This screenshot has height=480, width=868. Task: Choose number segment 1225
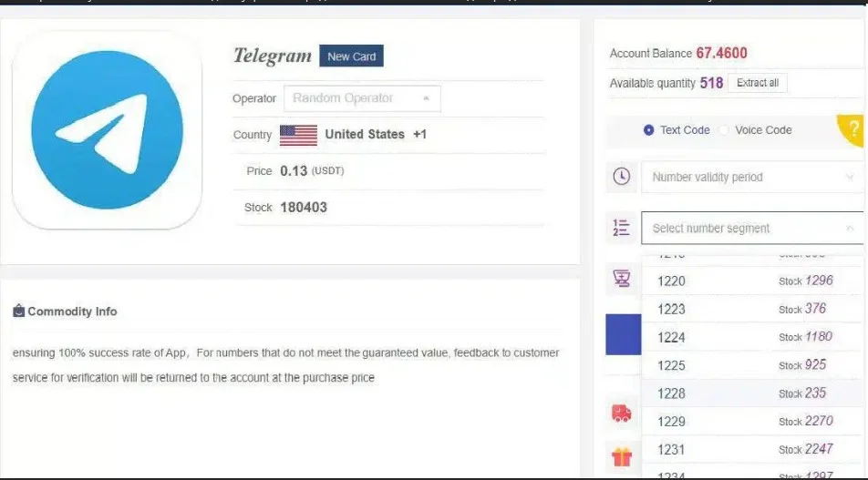click(751, 365)
